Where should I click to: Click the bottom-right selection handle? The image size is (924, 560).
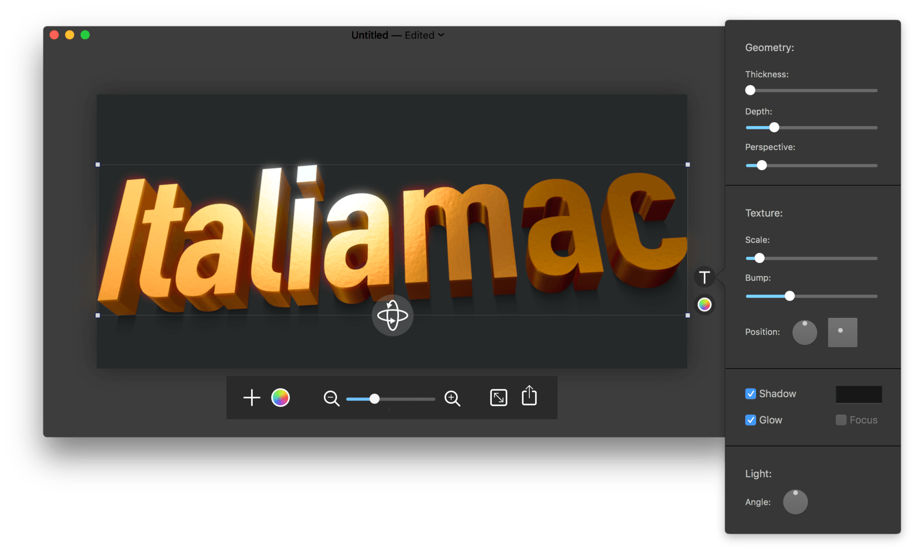point(688,316)
